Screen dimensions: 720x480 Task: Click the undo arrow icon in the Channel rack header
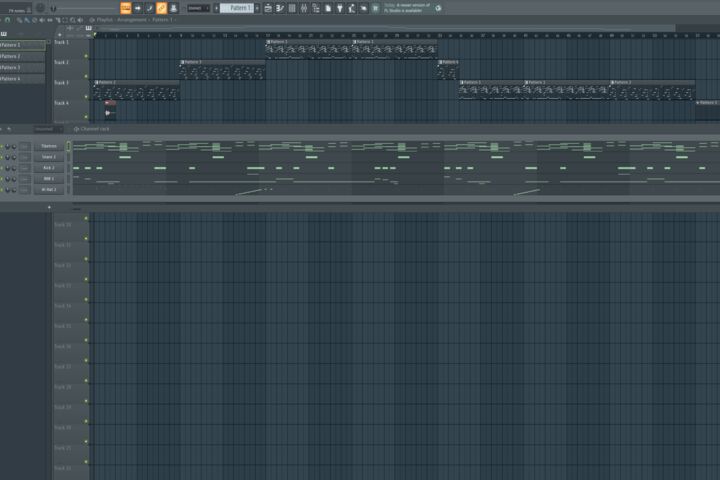tap(9, 130)
